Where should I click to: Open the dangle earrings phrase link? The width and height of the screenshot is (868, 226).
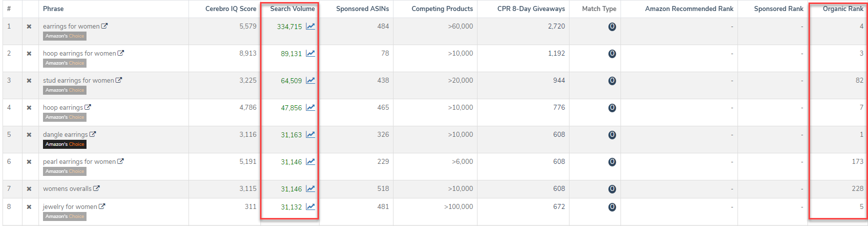point(65,134)
